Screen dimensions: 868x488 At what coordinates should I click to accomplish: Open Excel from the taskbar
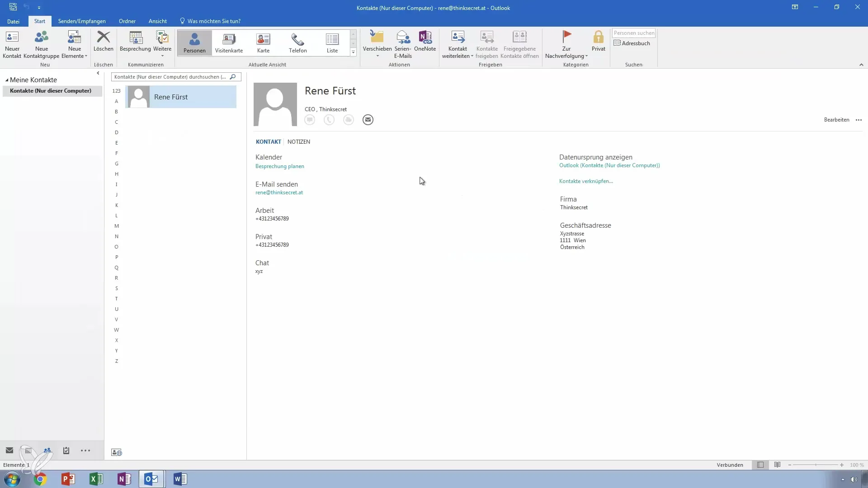pyautogui.click(x=96, y=479)
